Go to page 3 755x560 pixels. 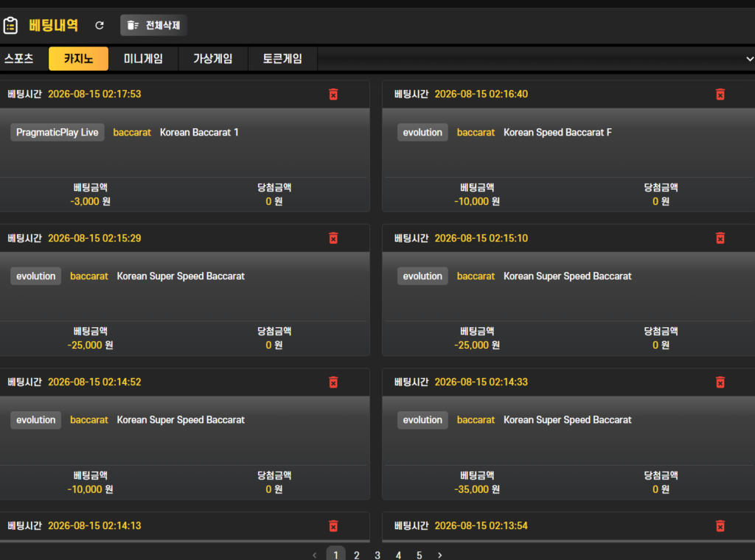[377, 555]
